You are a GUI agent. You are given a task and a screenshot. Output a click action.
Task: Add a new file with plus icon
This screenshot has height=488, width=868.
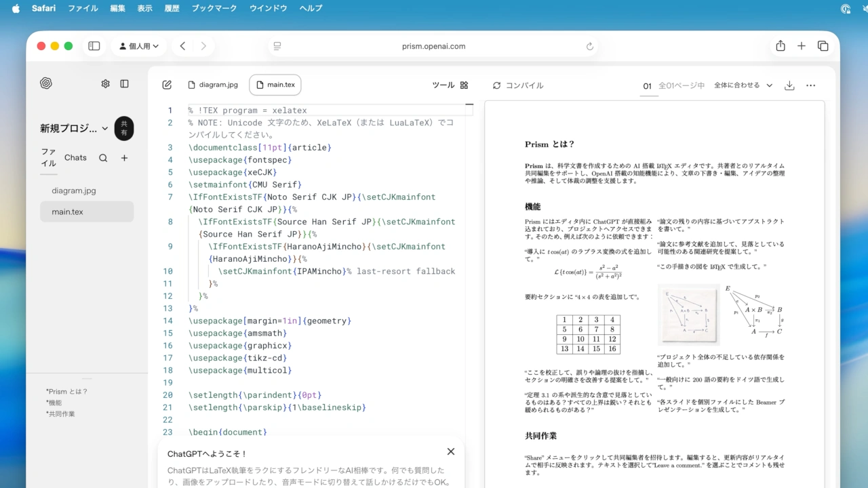[124, 158]
